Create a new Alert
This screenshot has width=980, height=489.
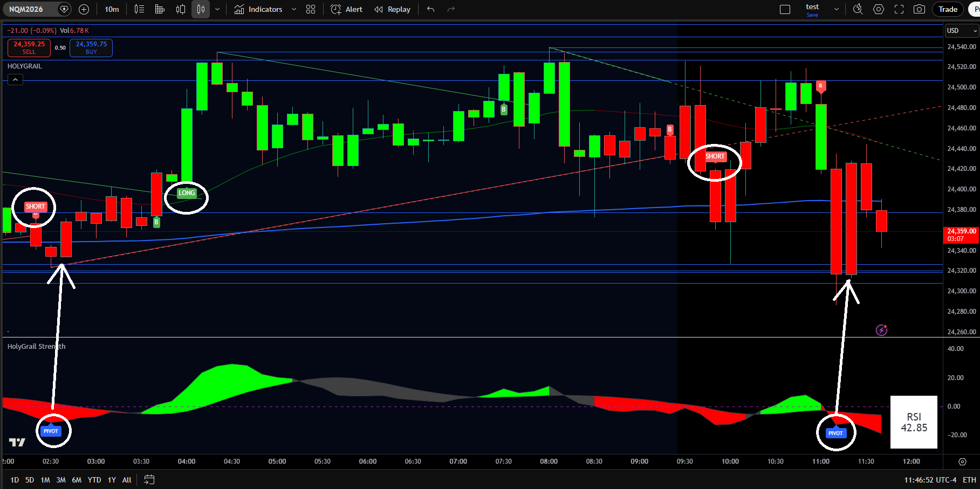347,9
